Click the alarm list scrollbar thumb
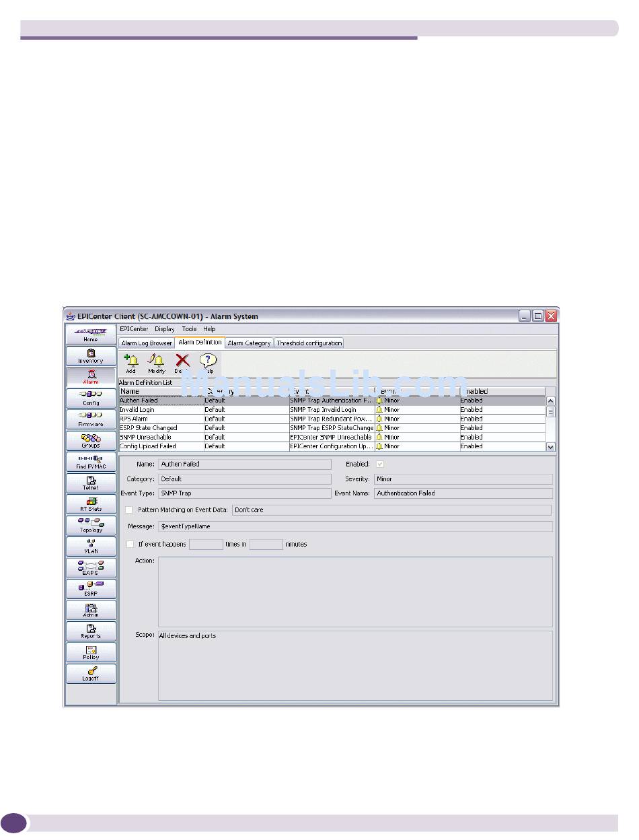Image resolution: width=639 pixels, height=840 pixels. coord(550,411)
